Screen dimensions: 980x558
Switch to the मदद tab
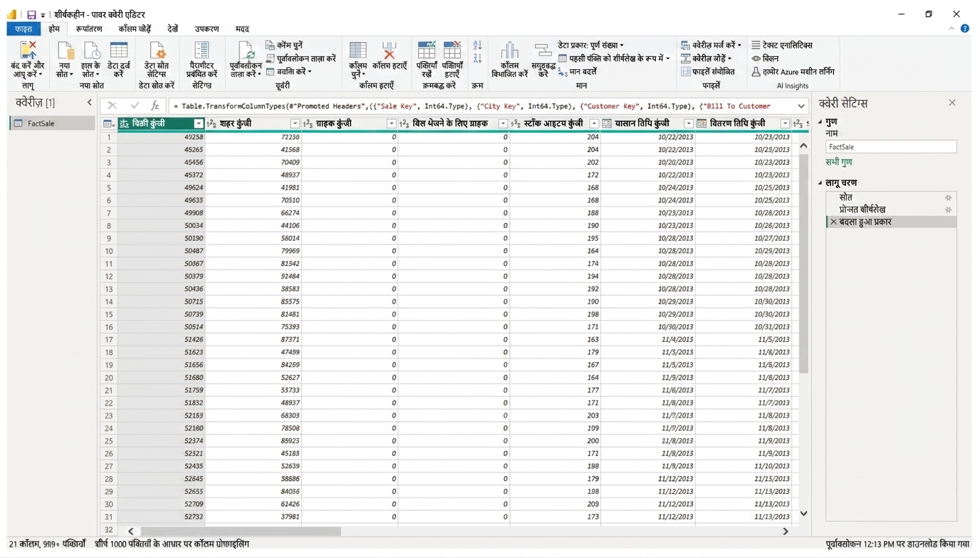(242, 29)
